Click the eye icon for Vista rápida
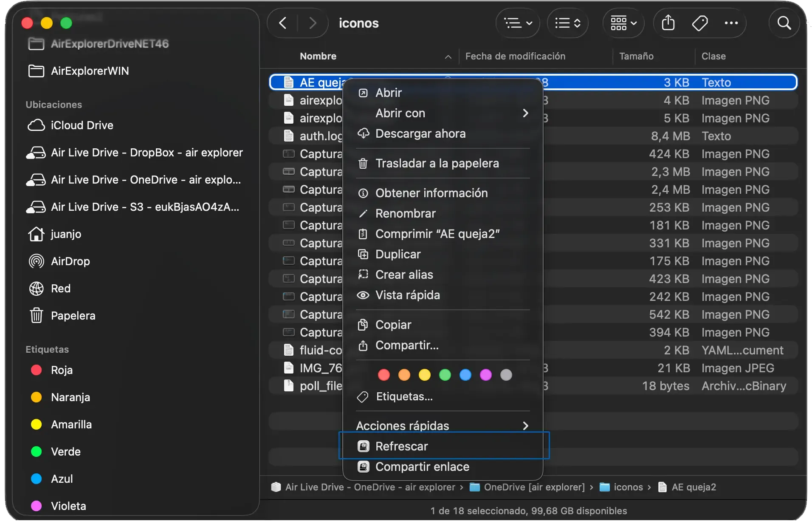The width and height of the screenshot is (812, 521). pos(363,295)
